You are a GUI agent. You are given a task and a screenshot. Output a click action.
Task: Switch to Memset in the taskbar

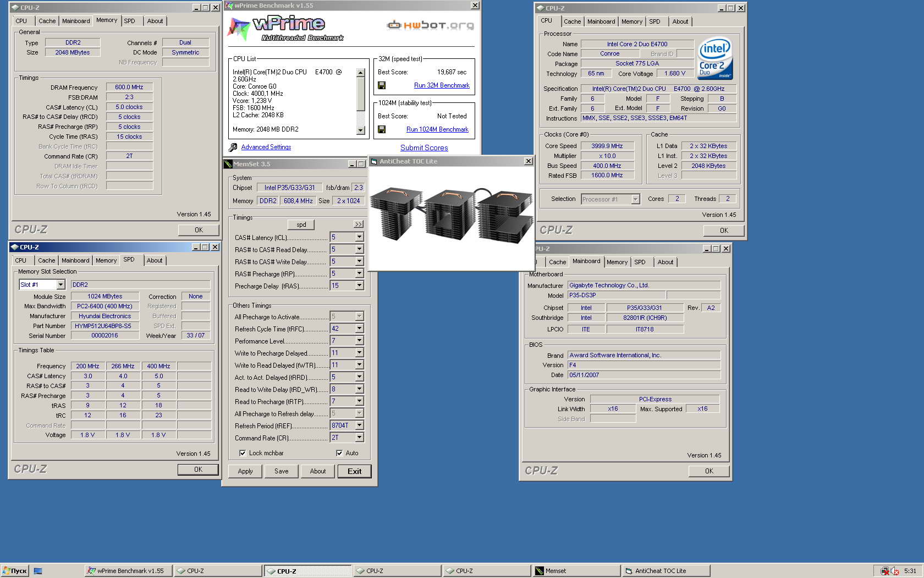point(575,571)
